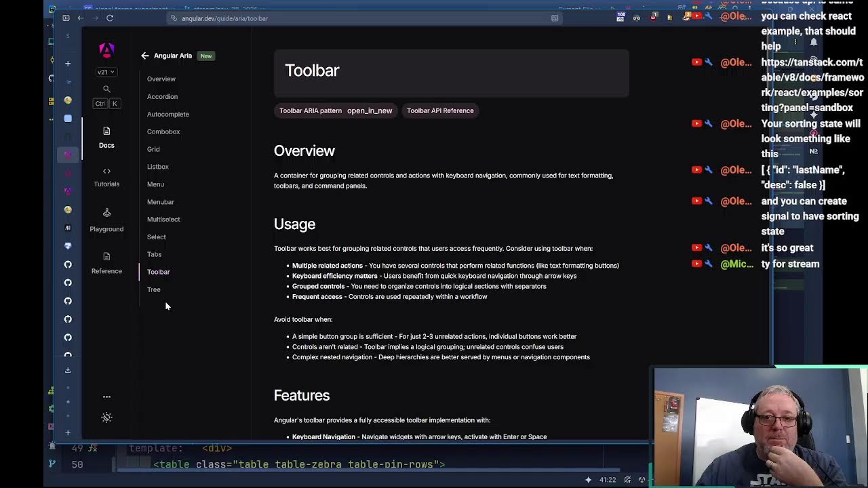Go back using the browser back arrow
The width and height of the screenshot is (868, 488).
[81, 18]
